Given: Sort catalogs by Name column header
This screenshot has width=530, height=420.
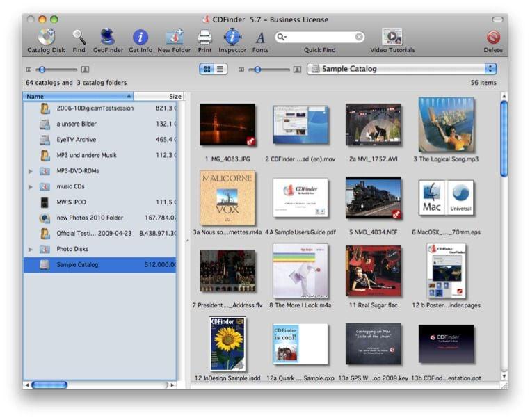Looking at the screenshot, I should click(x=79, y=96).
